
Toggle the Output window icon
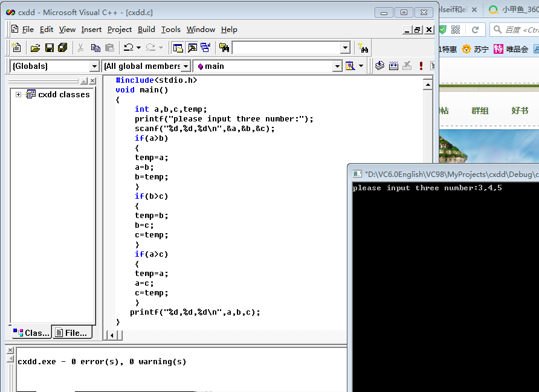click(x=192, y=48)
